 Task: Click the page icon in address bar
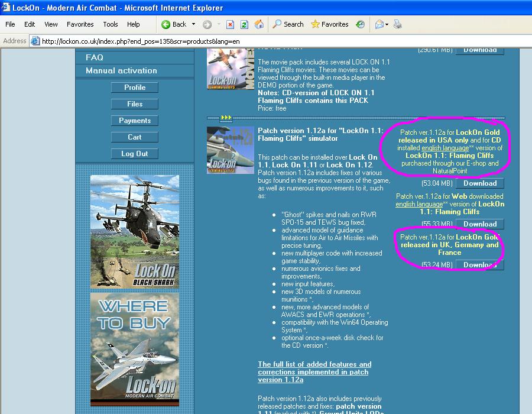pyautogui.click(x=35, y=41)
